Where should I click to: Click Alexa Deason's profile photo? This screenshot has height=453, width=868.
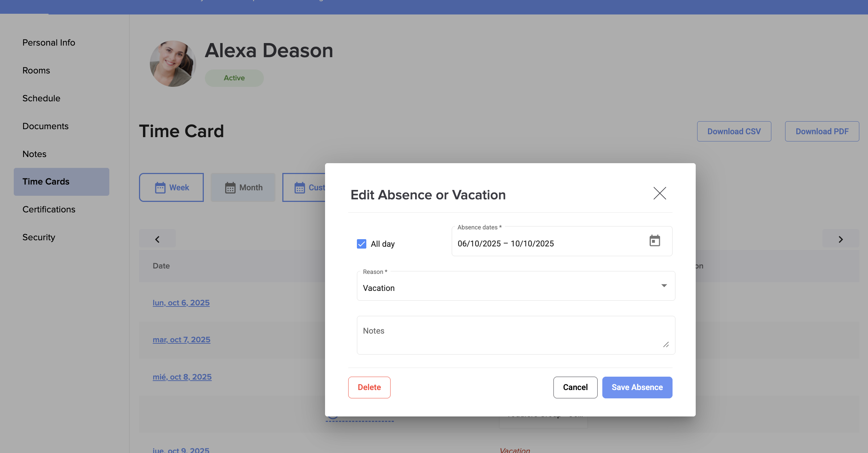(x=173, y=64)
